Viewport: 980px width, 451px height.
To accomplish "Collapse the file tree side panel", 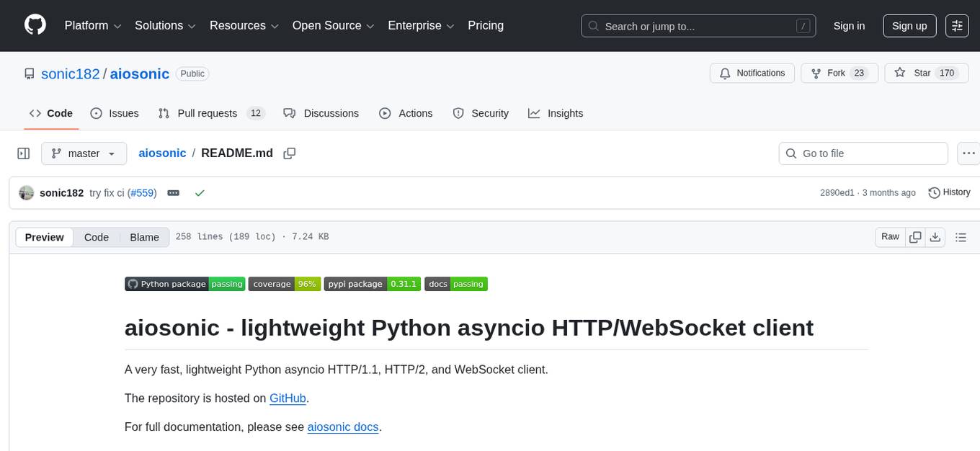I will pos(23,153).
